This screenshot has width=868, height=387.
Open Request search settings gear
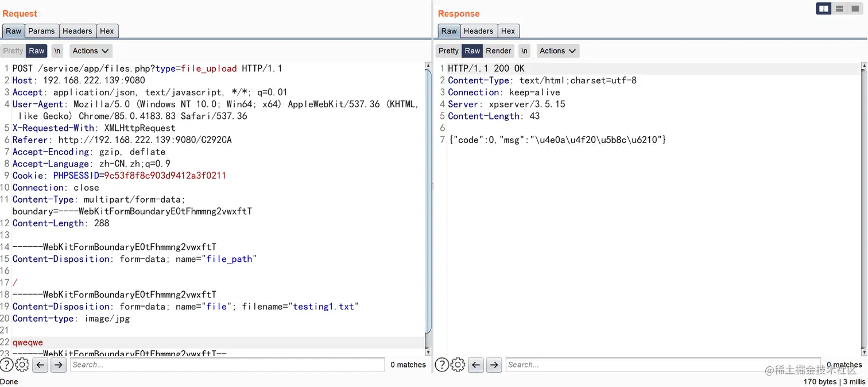pos(22,365)
